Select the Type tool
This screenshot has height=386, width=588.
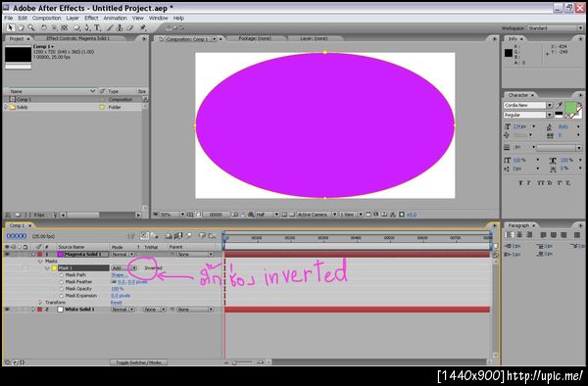pos(97,27)
